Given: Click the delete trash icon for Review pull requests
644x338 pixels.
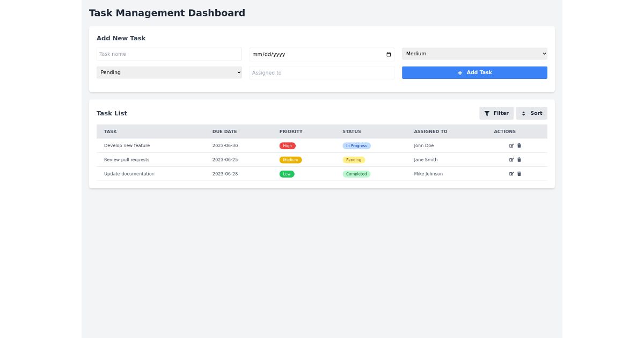Looking at the screenshot, I should coord(518,159).
